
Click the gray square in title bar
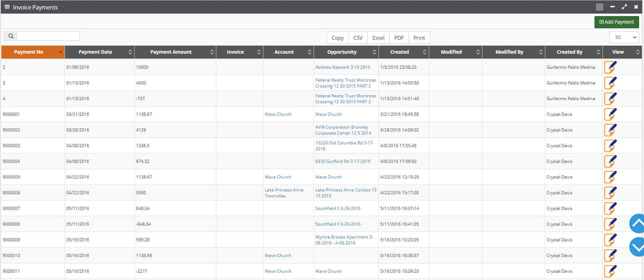click(600, 7)
